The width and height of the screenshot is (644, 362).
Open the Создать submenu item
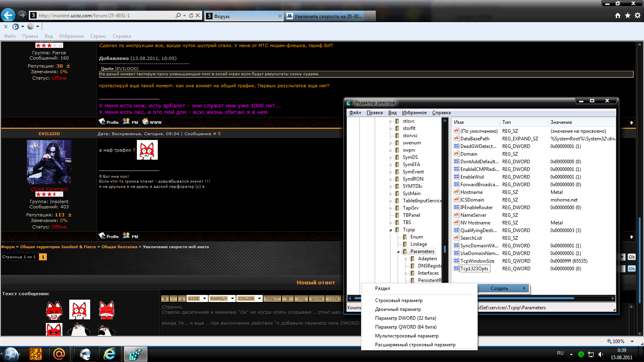[x=503, y=288]
